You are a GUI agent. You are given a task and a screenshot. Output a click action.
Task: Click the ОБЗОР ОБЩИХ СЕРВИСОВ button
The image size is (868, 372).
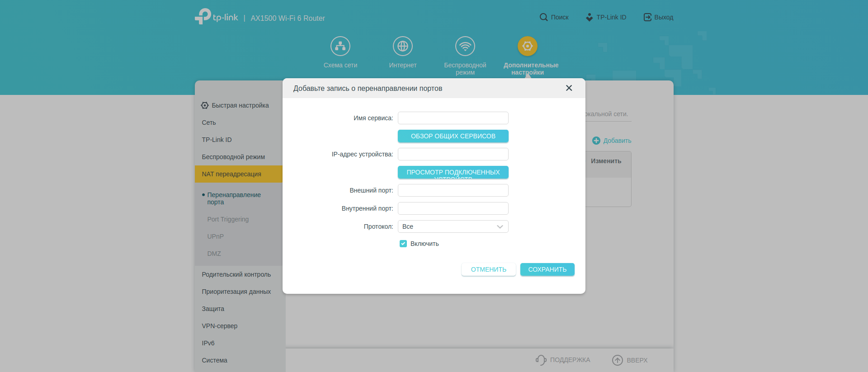pyautogui.click(x=453, y=136)
